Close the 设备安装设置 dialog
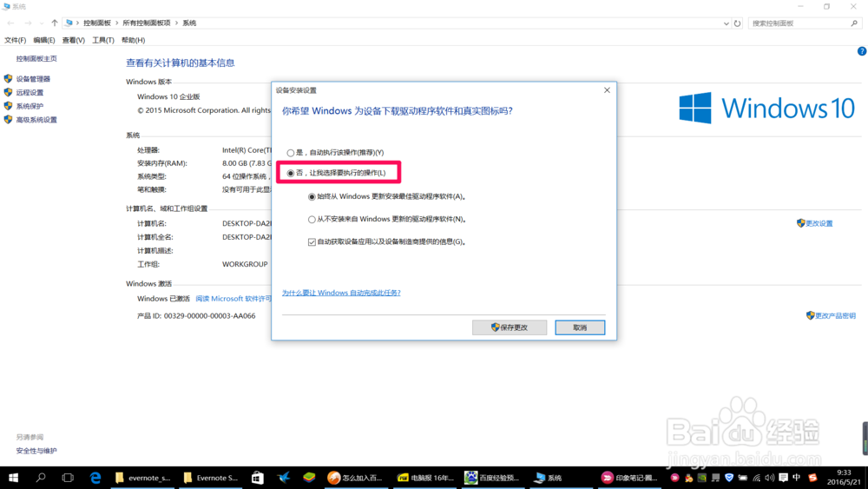868x489 pixels. pyautogui.click(x=607, y=90)
